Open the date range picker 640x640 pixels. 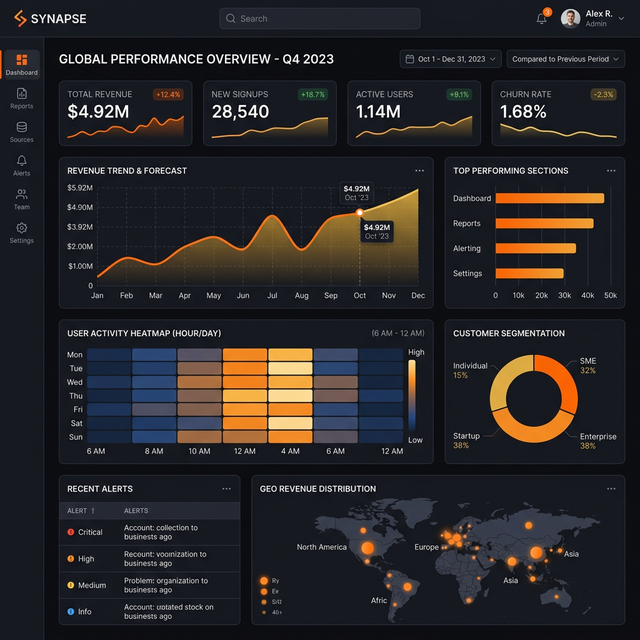point(450,59)
